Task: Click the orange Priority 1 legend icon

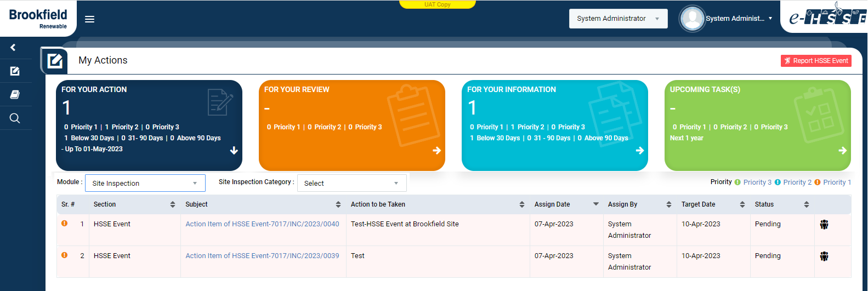Action: tap(818, 182)
